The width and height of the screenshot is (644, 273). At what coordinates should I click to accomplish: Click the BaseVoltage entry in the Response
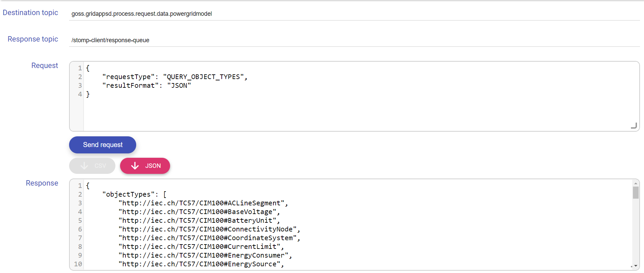pos(199,212)
